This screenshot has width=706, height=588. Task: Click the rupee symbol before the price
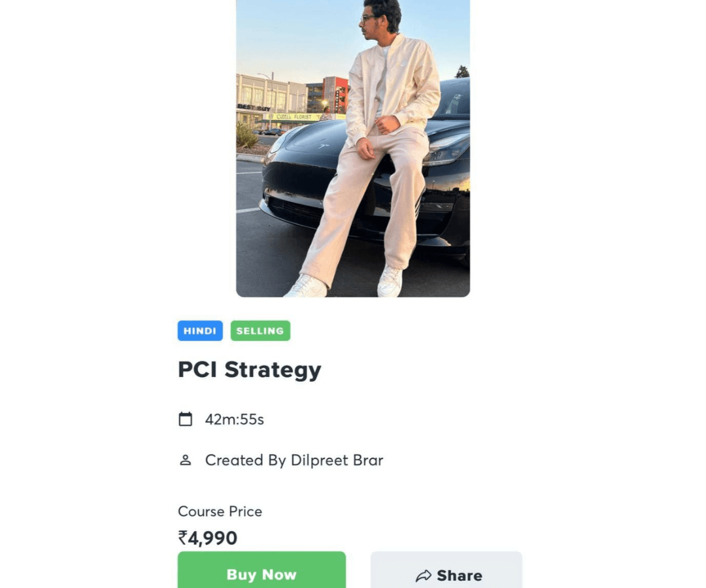[183, 538]
